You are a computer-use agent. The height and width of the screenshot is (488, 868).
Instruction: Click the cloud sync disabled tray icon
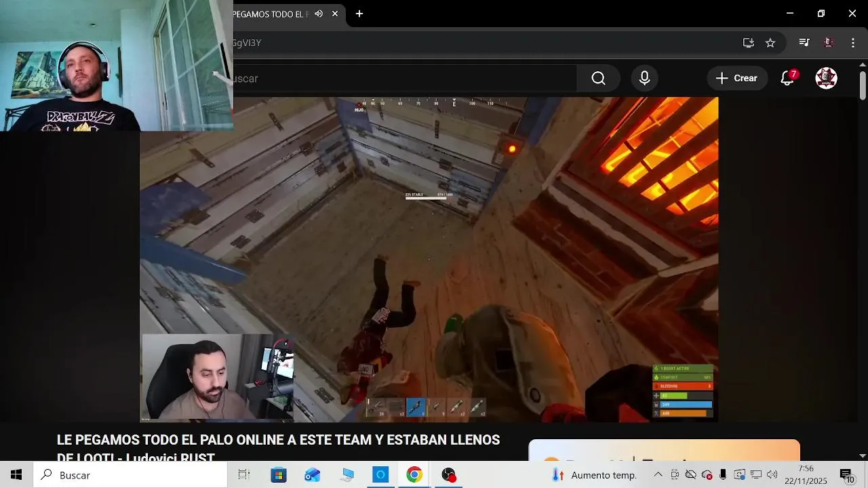pyautogui.click(x=690, y=475)
